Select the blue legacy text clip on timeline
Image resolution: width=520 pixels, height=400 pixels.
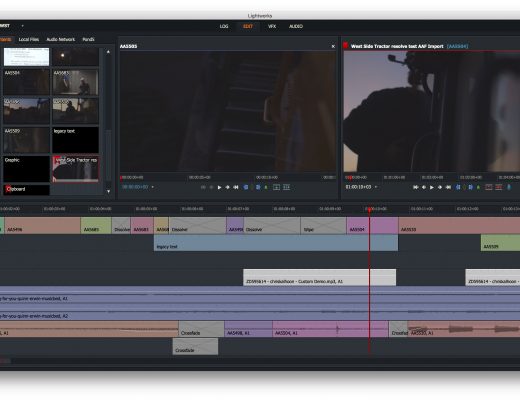276,243
